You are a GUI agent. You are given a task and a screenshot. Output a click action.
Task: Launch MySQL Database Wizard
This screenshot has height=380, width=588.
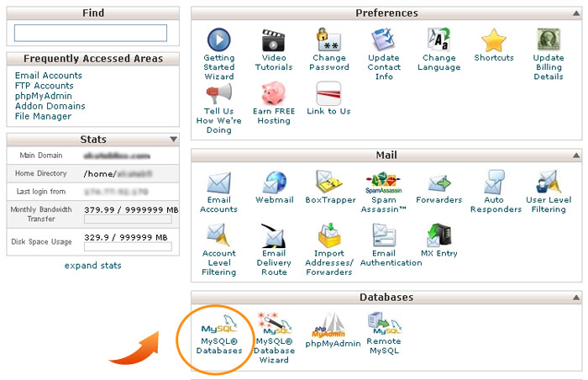(274, 338)
